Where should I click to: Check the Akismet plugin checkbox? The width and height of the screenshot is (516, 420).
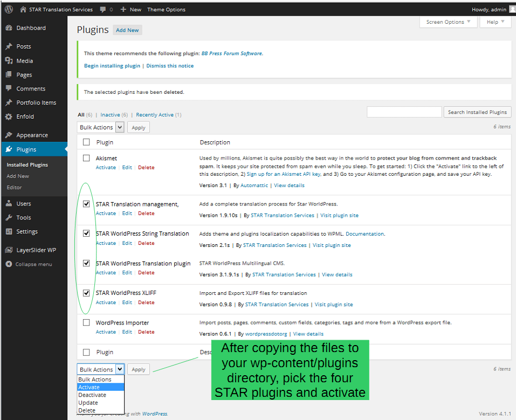coord(86,158)
